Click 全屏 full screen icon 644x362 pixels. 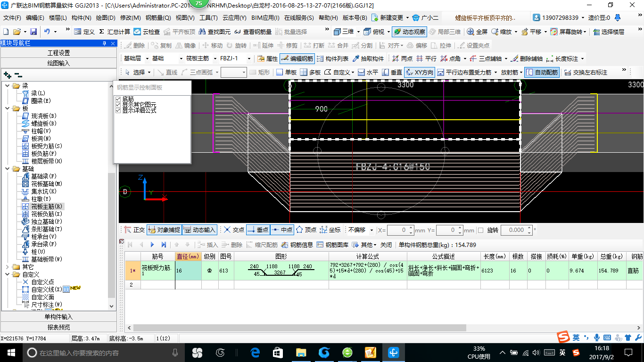point(477,32)
